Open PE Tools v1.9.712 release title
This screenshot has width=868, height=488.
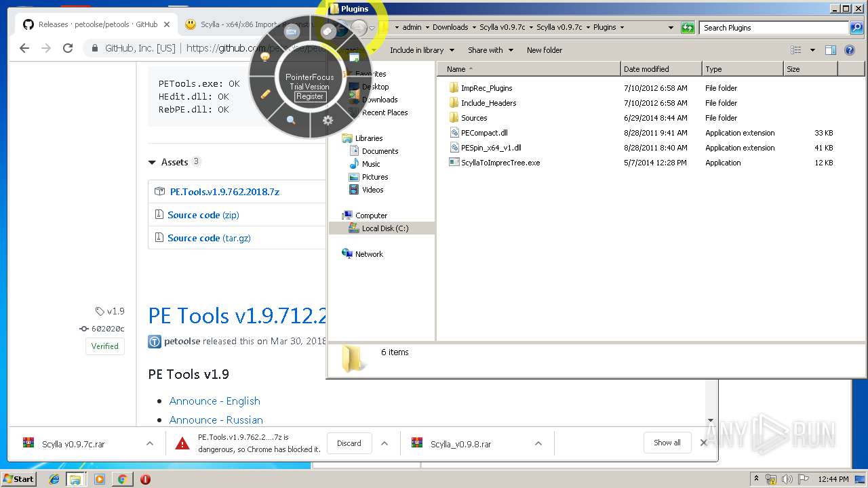tap(238, 316)
